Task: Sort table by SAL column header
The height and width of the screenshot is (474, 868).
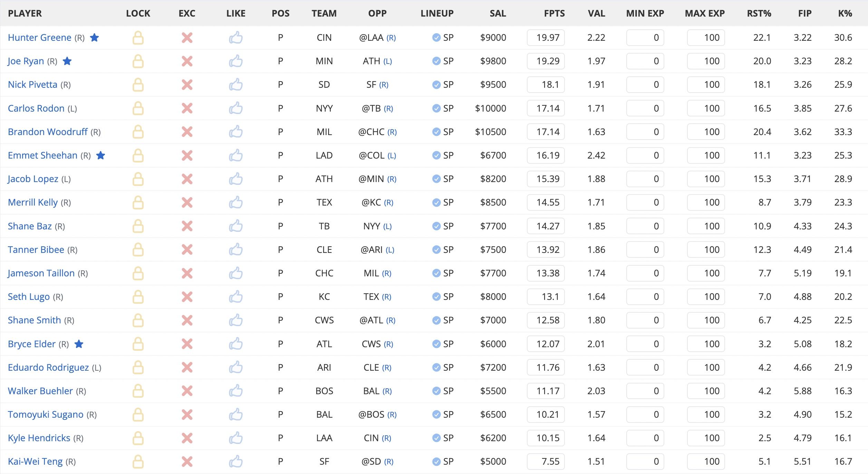Action: [x=498, y=13]
